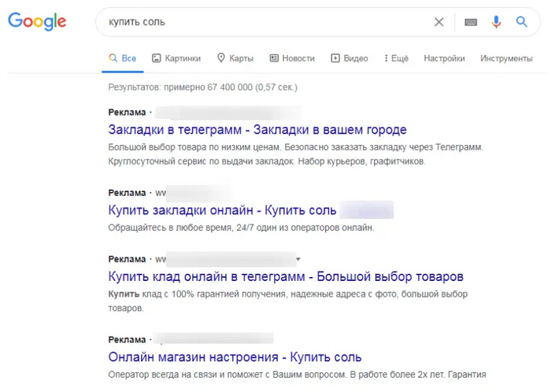
Task: Click the result-count text 'Результатов: примерно 67 400 000'
Action: pyautogui.click(x=180, y=87)
